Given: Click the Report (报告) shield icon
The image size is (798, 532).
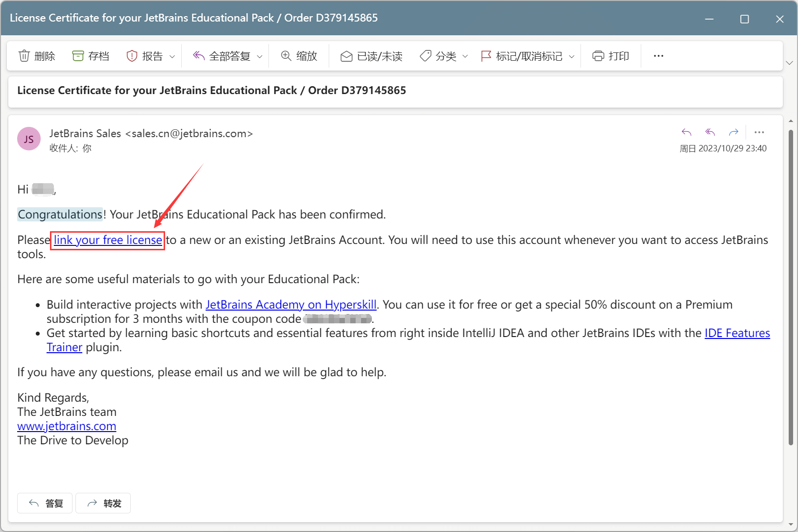Looking at the screenshot, I should (x=131, y=56).
